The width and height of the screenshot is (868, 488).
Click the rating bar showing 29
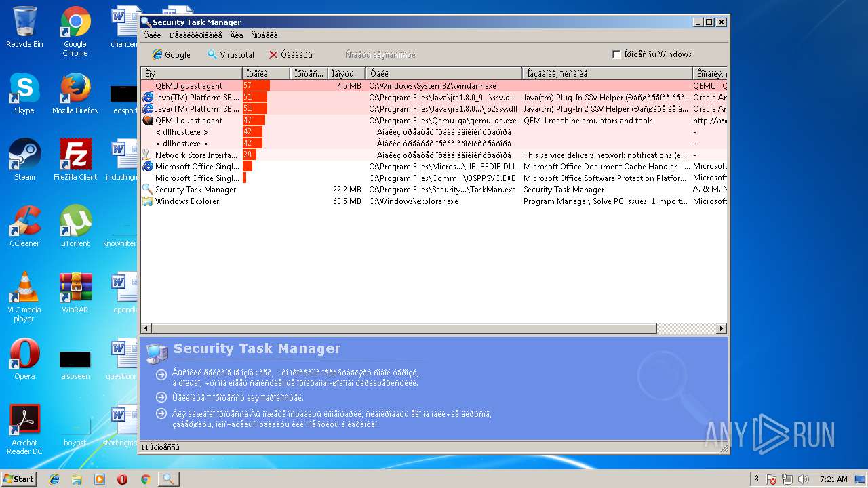click(250, 155)
